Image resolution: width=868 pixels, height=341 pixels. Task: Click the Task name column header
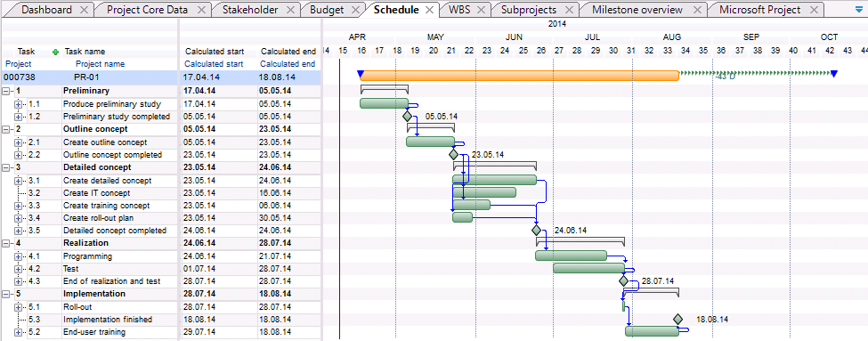coord(85,52)
